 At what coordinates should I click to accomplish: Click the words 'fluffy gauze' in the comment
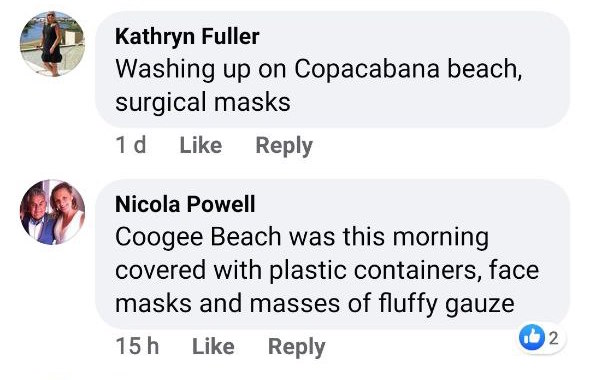pos(447,304)
